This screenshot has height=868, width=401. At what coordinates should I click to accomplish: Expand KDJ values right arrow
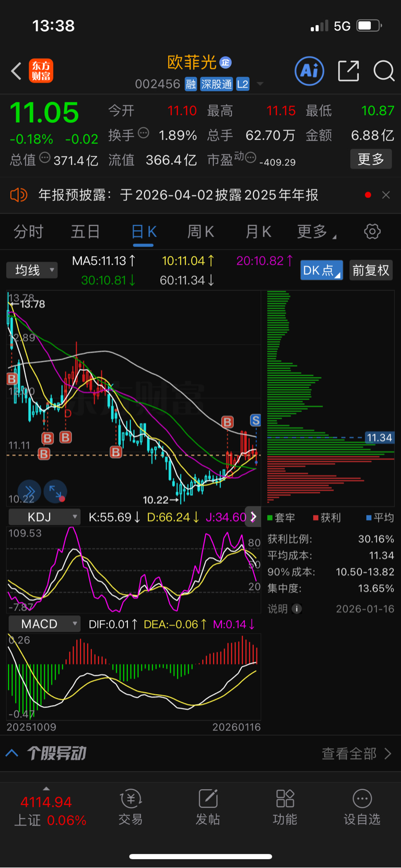[x=254, y=517]
